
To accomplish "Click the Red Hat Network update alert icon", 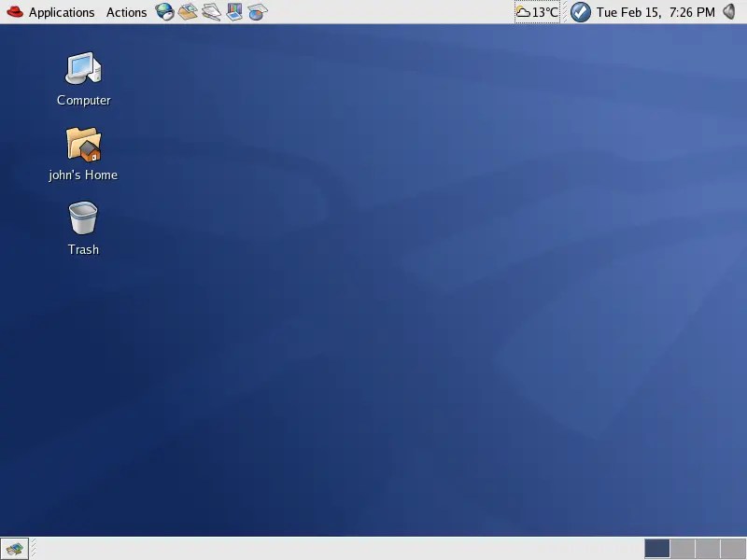I will pos(579,12).
